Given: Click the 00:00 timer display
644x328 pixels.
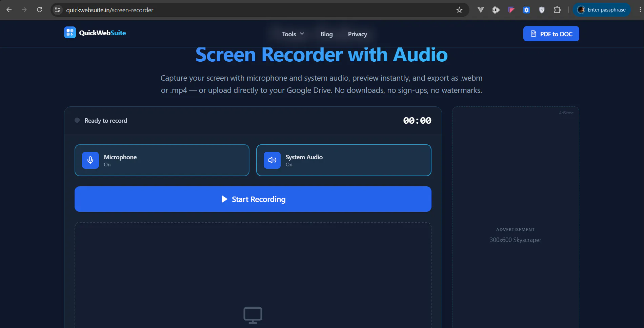Looking at the screenshot, I should click(417, 121).
